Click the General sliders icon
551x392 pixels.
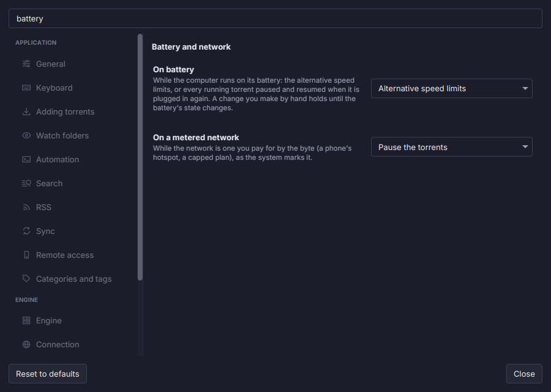point(26,64)
